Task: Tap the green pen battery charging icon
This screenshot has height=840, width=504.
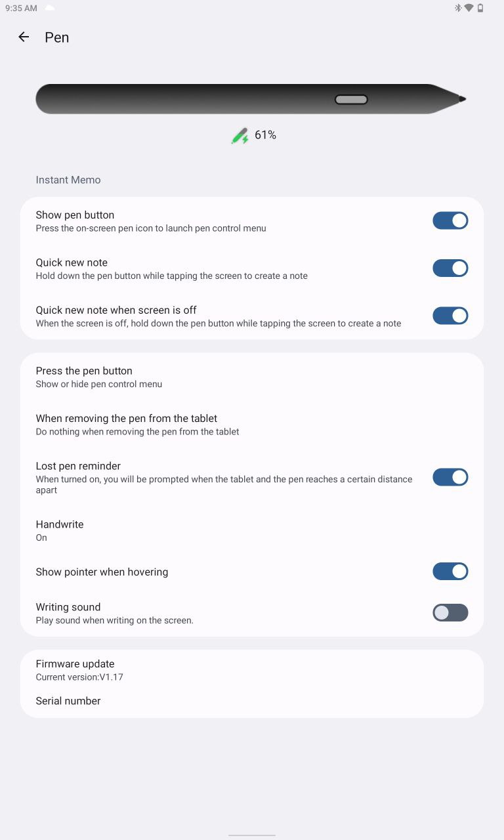Action: pos(240,136)
